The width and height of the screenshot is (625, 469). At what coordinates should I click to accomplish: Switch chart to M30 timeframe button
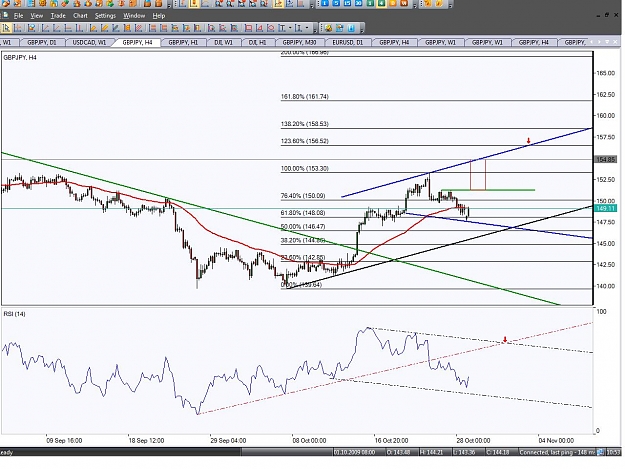[359, 3]
